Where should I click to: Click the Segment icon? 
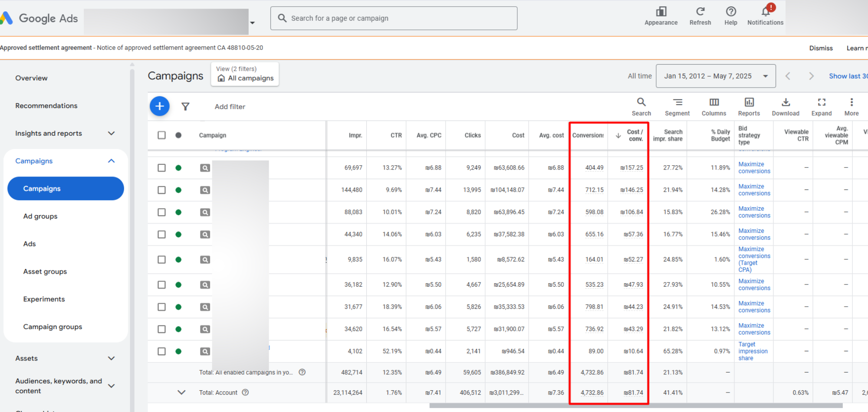click(677, 107)
